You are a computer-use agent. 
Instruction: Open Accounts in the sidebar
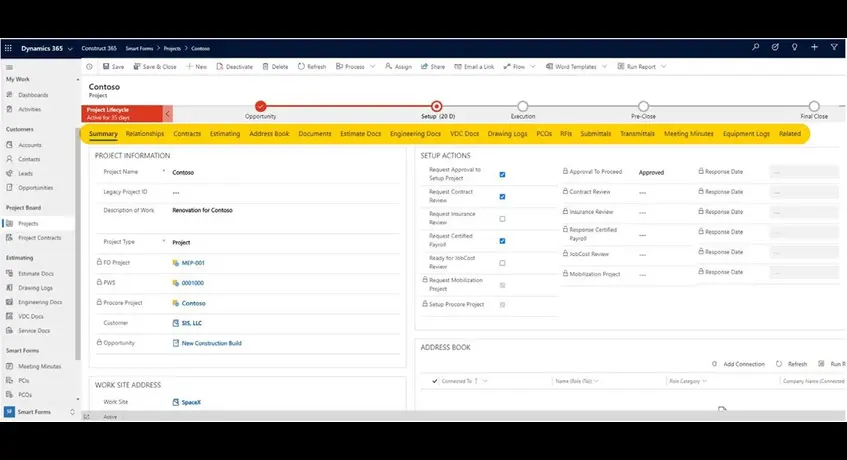[30, 145]
